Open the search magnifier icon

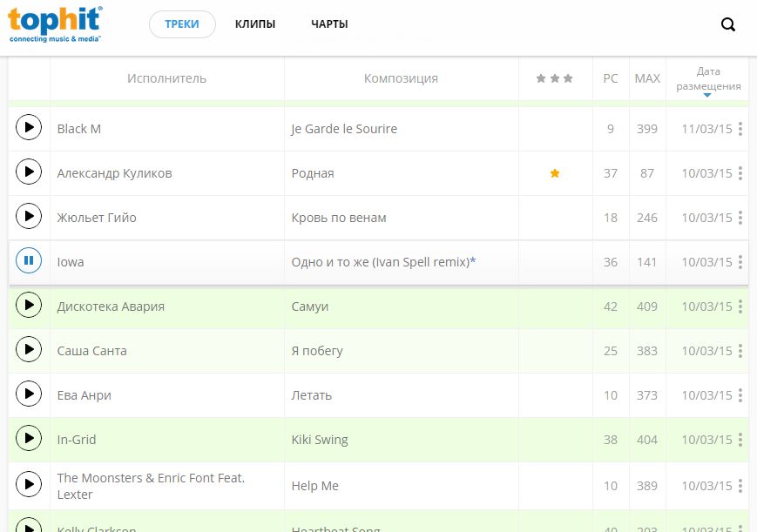pyautogui.click(x=728, y=24)
